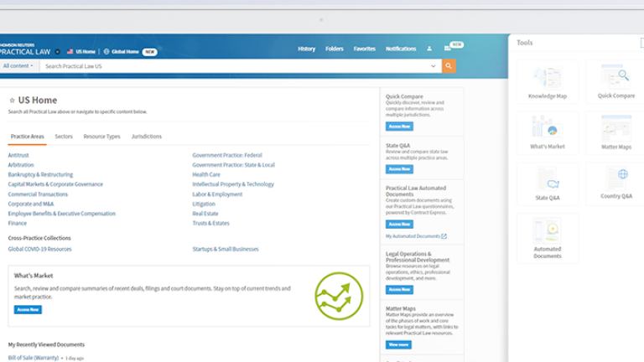
Task: Switch to the Resource Types tab
Action: [101, 137]
